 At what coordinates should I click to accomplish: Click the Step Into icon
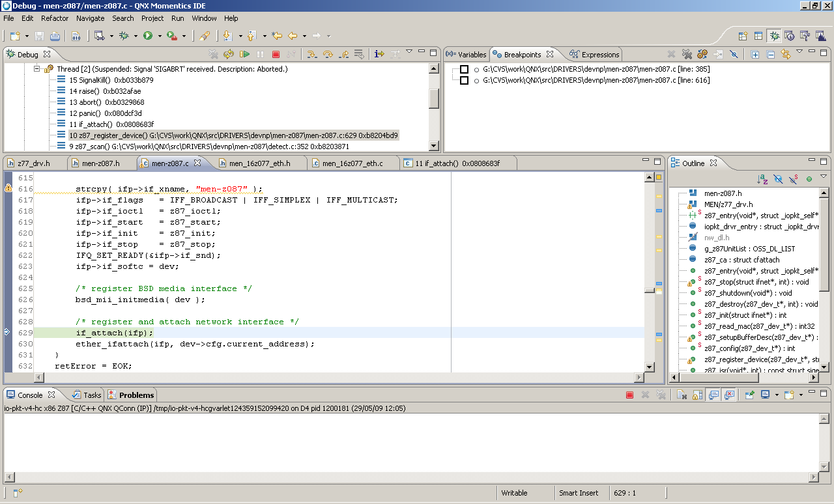312,55
